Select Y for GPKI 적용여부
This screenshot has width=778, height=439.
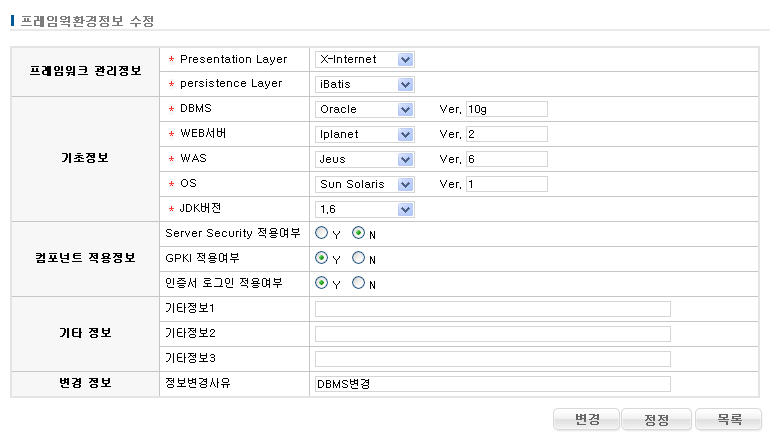[x=322, y=258]
